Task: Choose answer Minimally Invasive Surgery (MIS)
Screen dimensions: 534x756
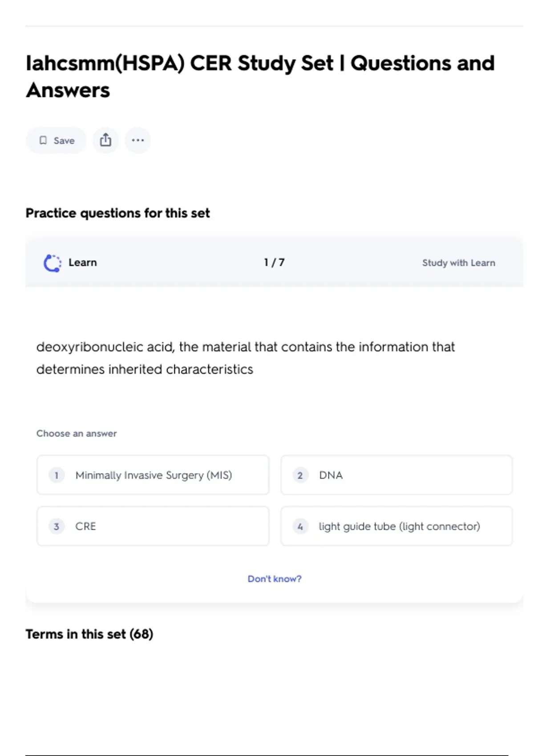Action: coord(154,475)
